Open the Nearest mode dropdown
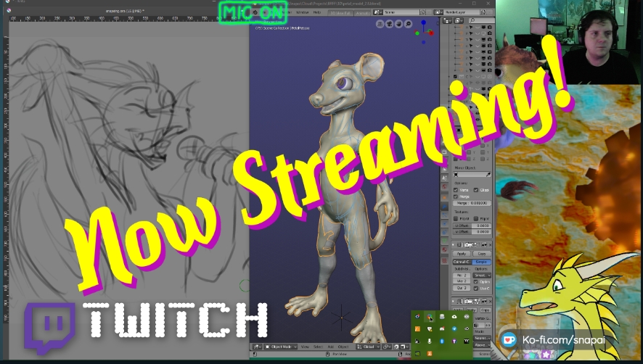This screenshot has width=643, height=364. coord(482,338)
